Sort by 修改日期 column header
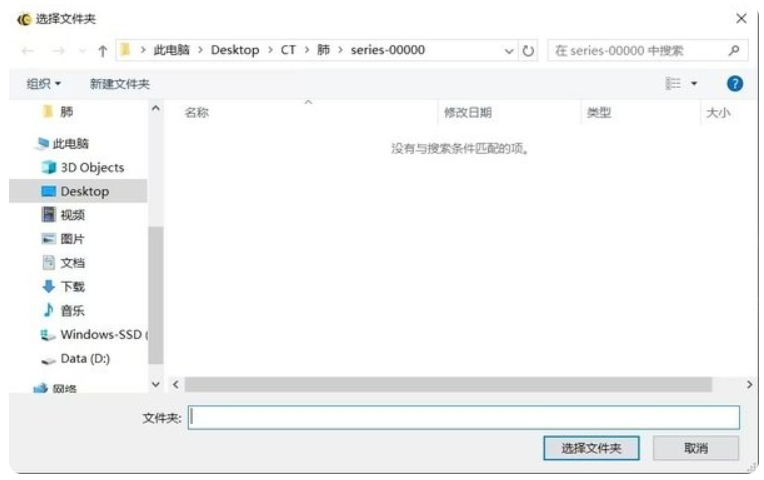 (468, 113)
